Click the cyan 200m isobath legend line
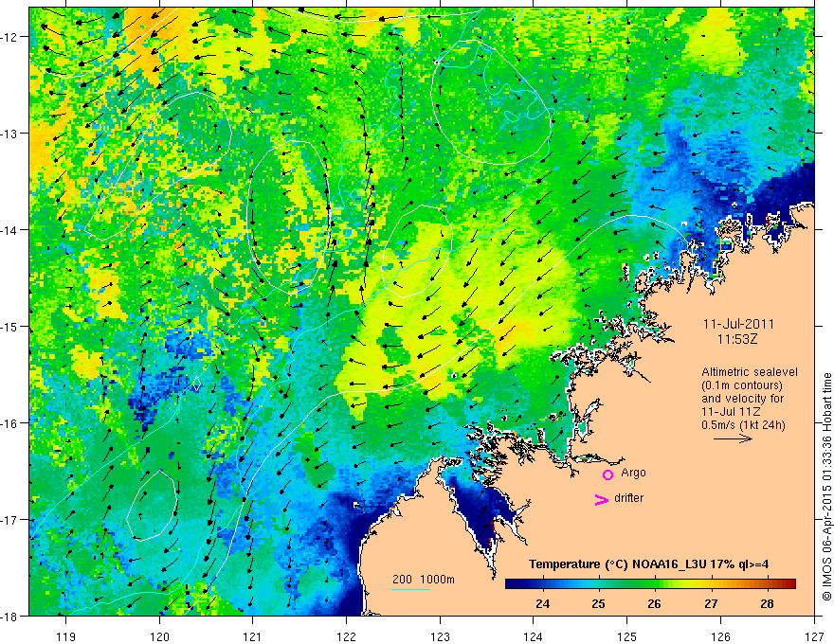This screenshot has height=644, width=834. point(410,589)
